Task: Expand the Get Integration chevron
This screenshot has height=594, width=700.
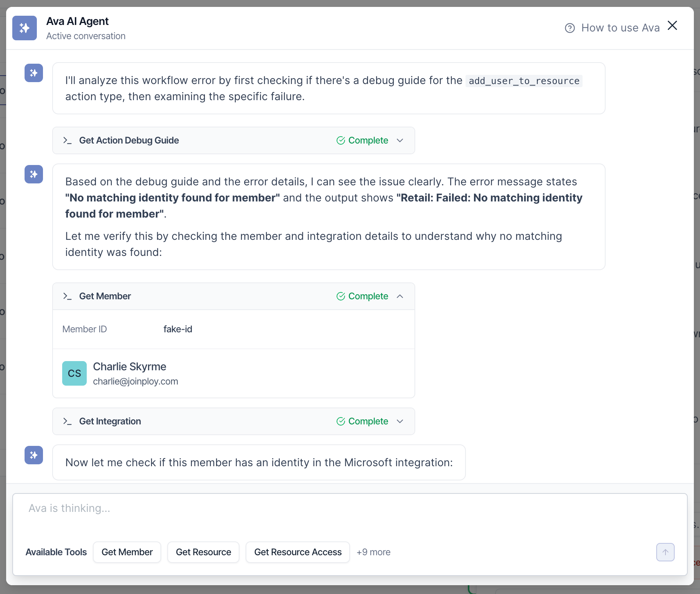Action: point(400,421)
